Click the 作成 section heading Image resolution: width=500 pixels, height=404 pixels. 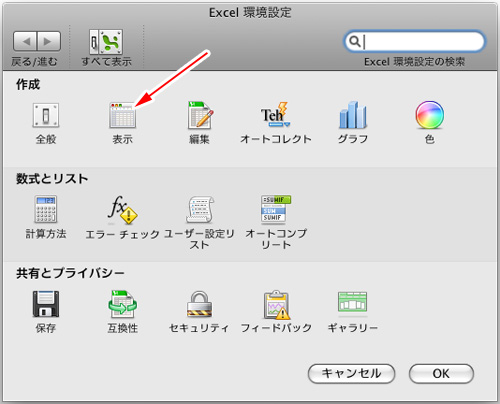(28, 84)
